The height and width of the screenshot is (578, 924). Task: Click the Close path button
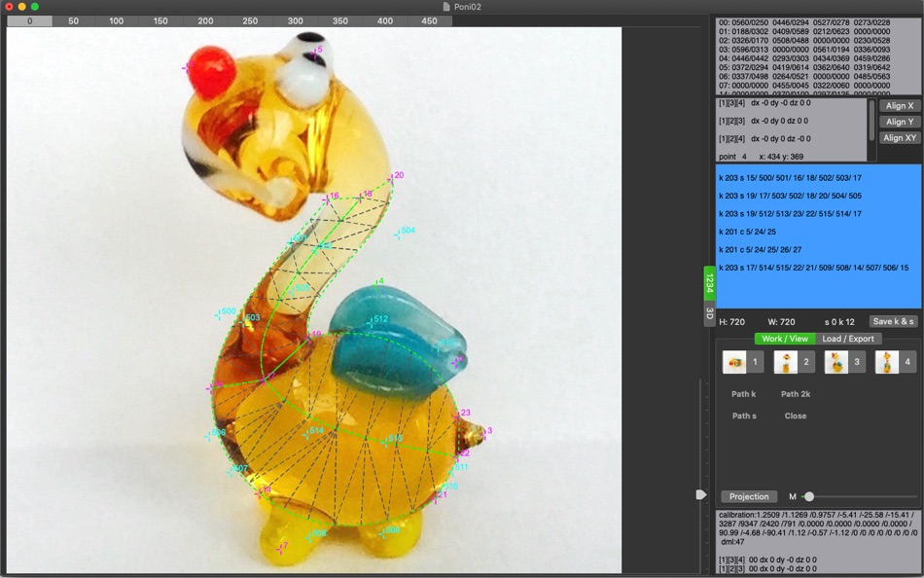click(796, 415)
